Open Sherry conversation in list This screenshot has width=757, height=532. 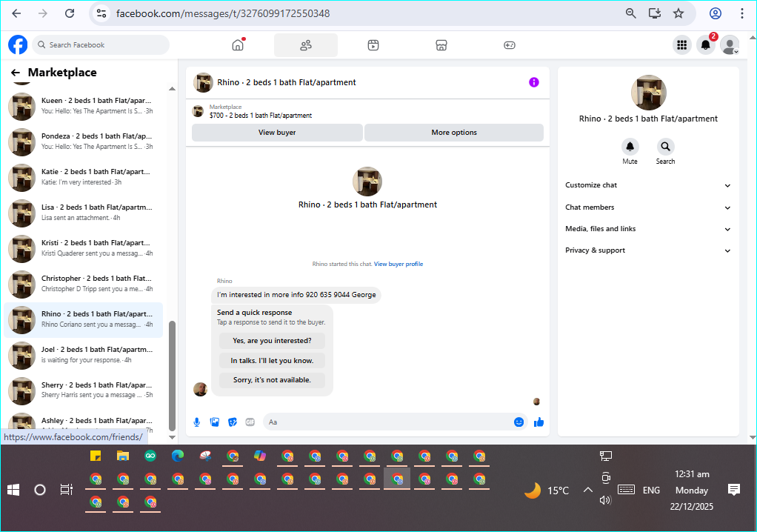click(x=83, y=391)
